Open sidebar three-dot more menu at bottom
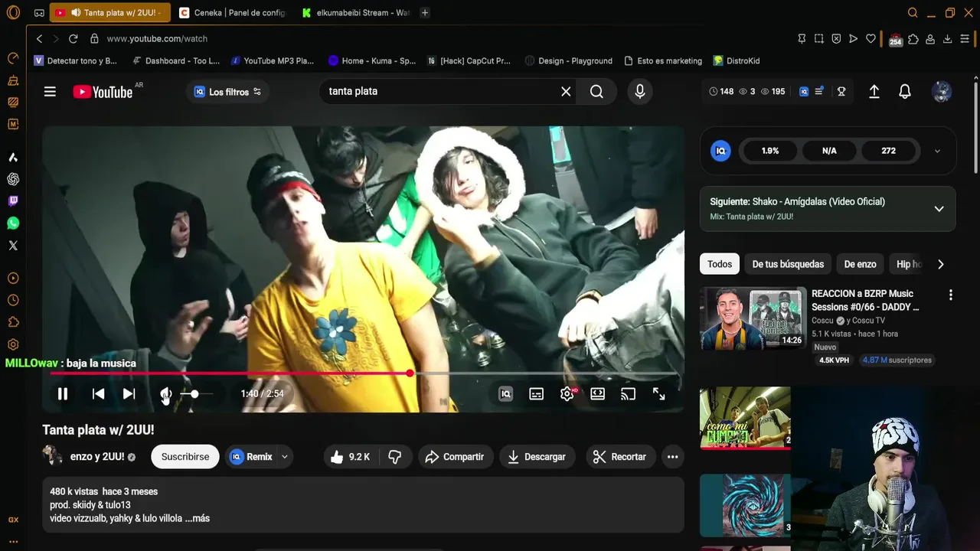 coord(13,541)
